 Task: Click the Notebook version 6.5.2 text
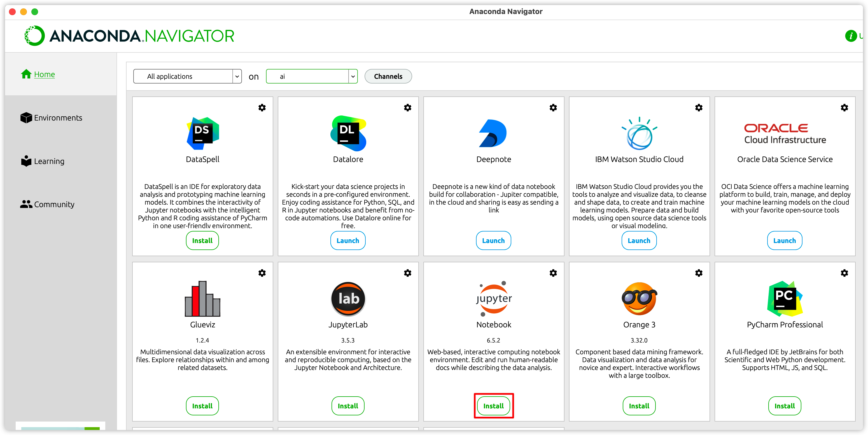pyautogui.click(x=493, y=340)
